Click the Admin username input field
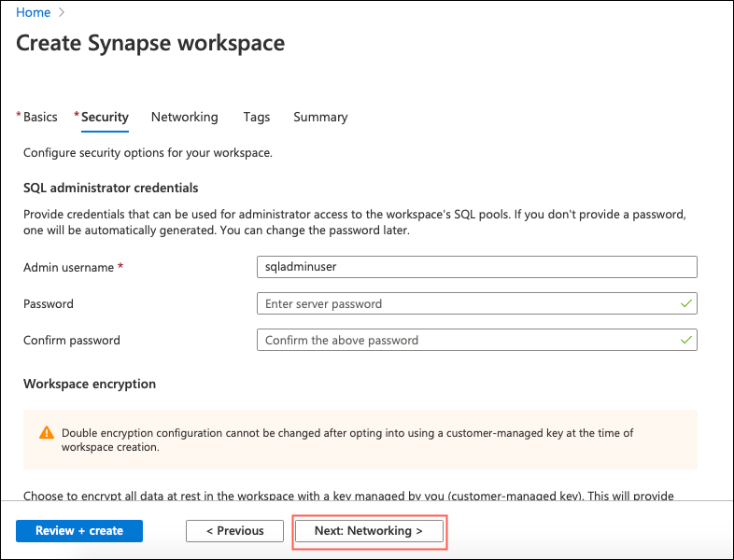Screen dimensions: 734x560 (477, 267)
